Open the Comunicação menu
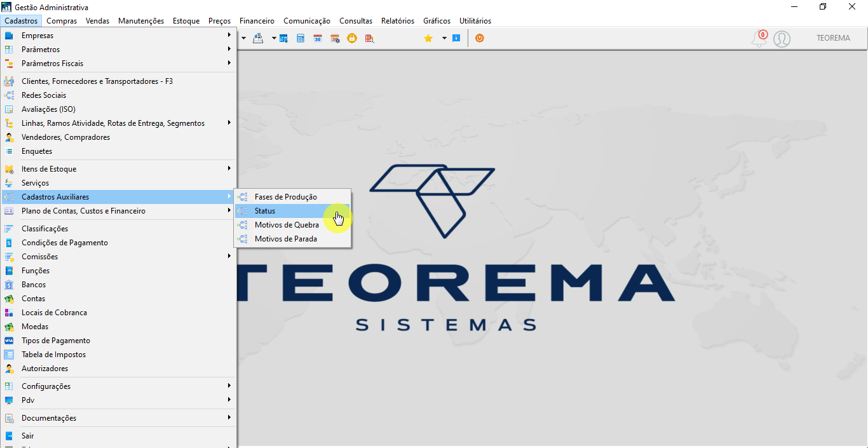Image resolution: width=868 pixels, height=448 pixels. pyautogui.click(x=307, y=21)
